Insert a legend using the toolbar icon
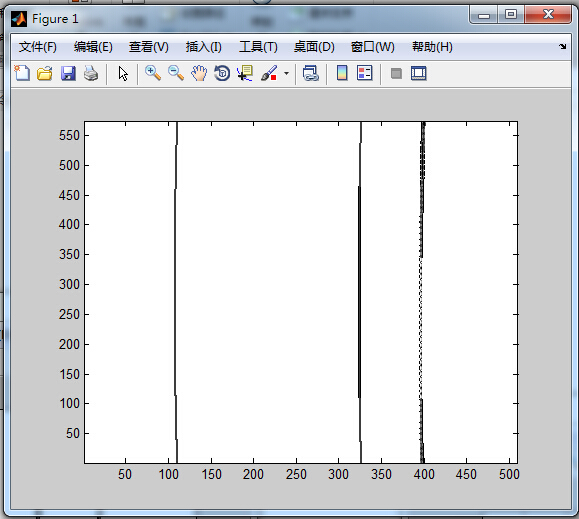 365,73
